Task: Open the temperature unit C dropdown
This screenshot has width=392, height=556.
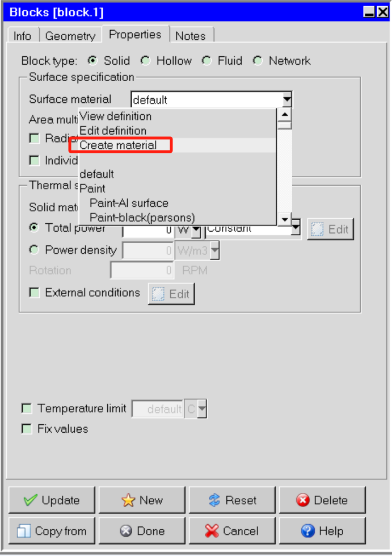Action: tap(202, 409)
